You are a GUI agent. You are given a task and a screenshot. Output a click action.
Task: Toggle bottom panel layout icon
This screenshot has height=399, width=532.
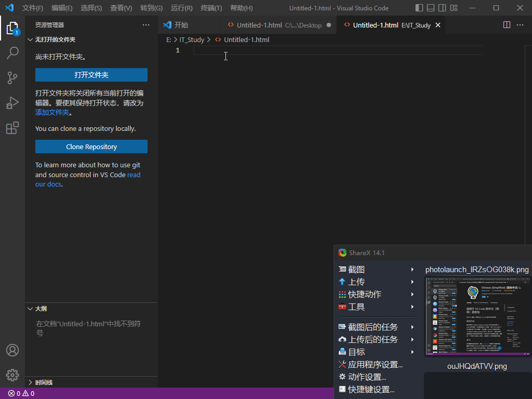click(431, 8)
